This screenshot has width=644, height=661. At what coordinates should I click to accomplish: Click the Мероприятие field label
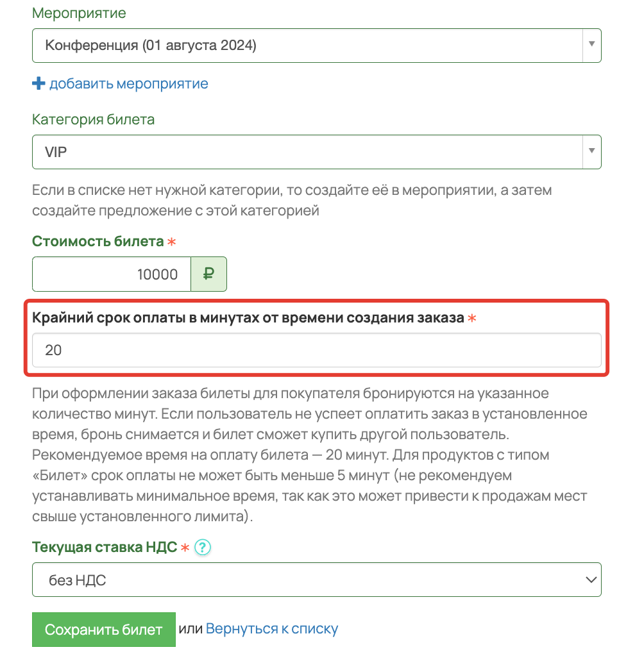[79, 13]
